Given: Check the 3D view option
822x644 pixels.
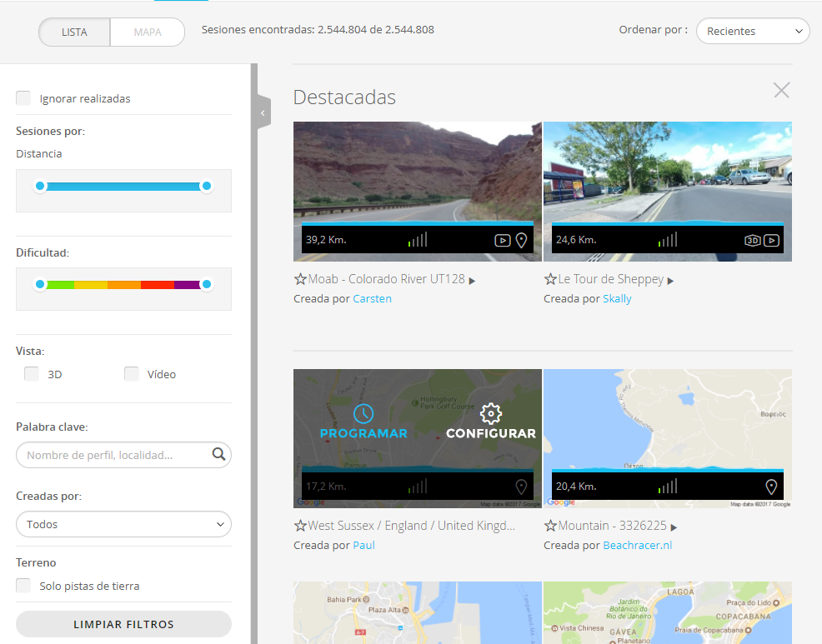Looking at the screenshot, I should pos(32,374).
